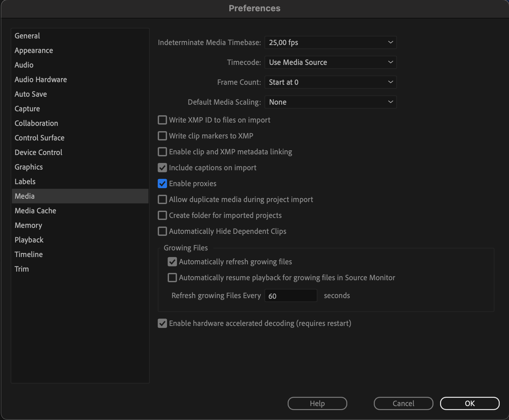Uncheck Automatically refresh growing files

coord(172,262)
